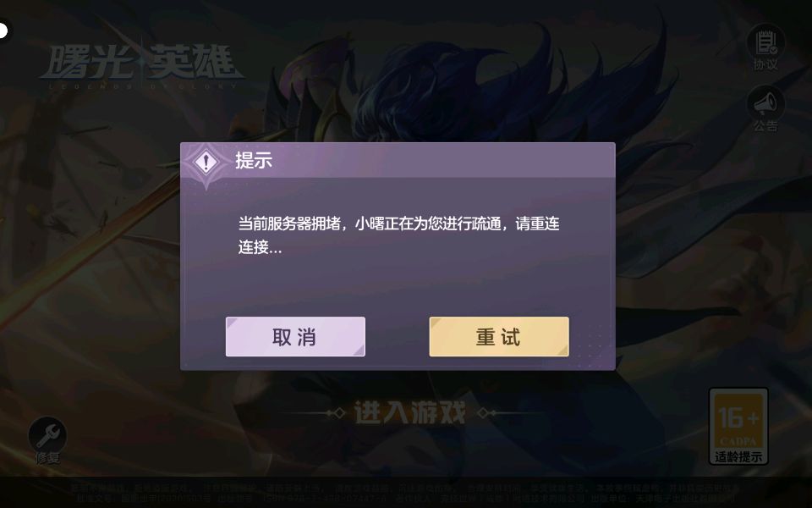Tap the left diamond ornament beside 进入游戏

[337, 413]
